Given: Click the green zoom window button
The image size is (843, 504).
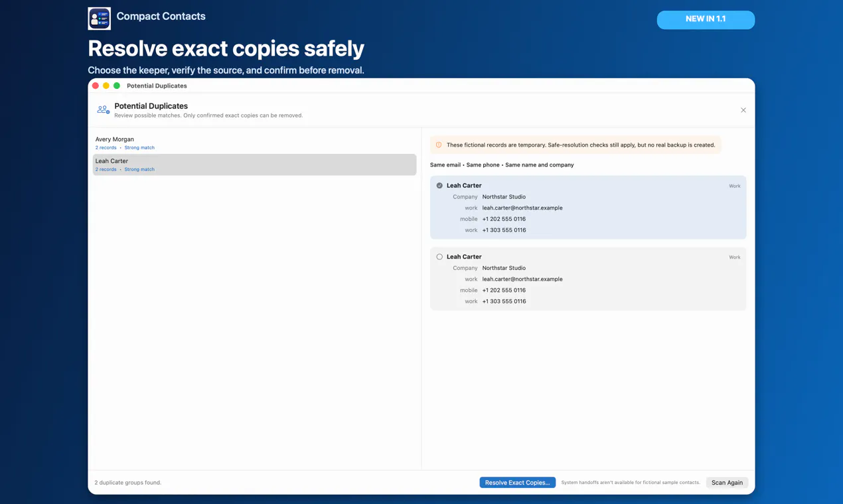Looking at the screenshot, I should click(117, 86).
